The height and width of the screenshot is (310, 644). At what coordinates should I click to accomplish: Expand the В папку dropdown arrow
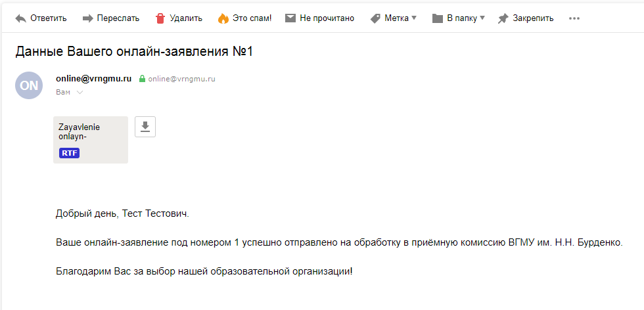click(482, 18)
